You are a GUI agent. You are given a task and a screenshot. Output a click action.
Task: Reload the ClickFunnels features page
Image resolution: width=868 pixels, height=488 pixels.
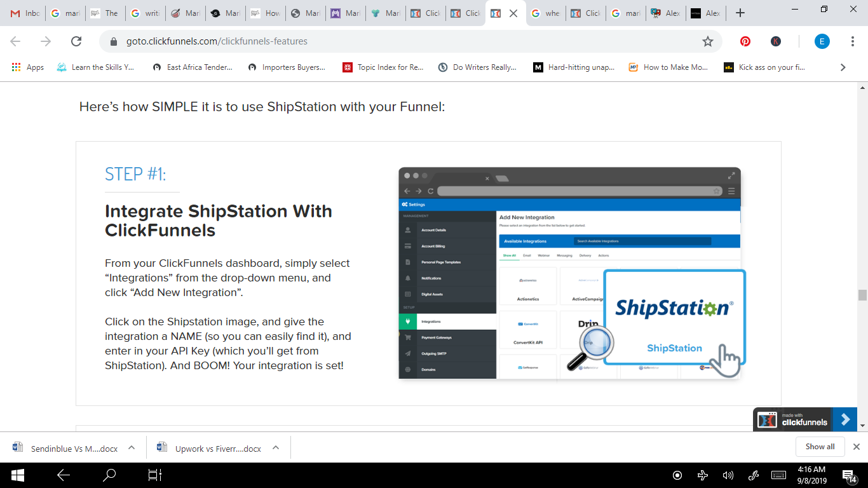coord(76,41)
